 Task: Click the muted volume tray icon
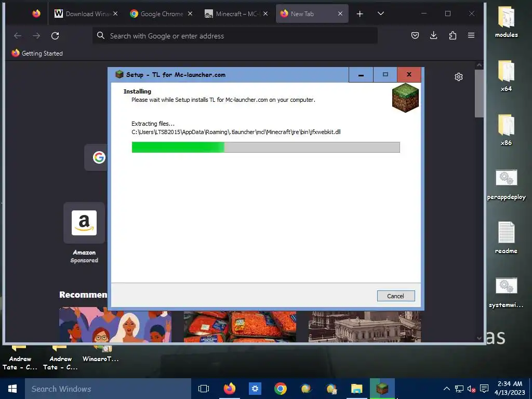471,389
